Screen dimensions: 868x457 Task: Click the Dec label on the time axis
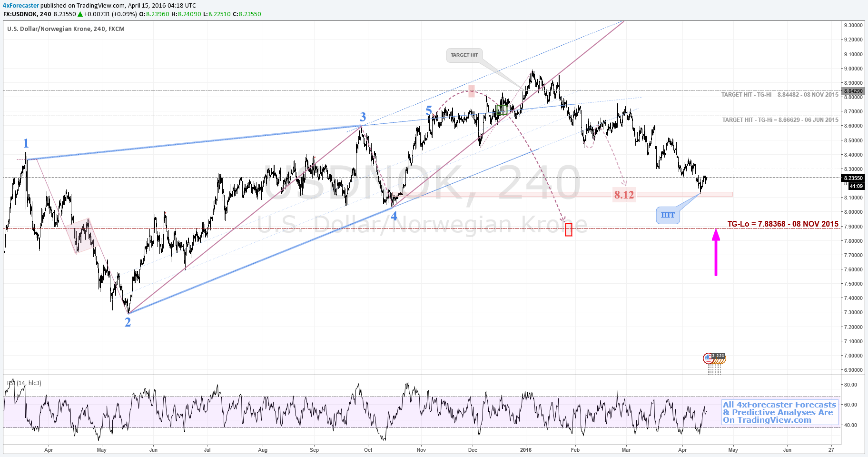(x=473, y=450)
